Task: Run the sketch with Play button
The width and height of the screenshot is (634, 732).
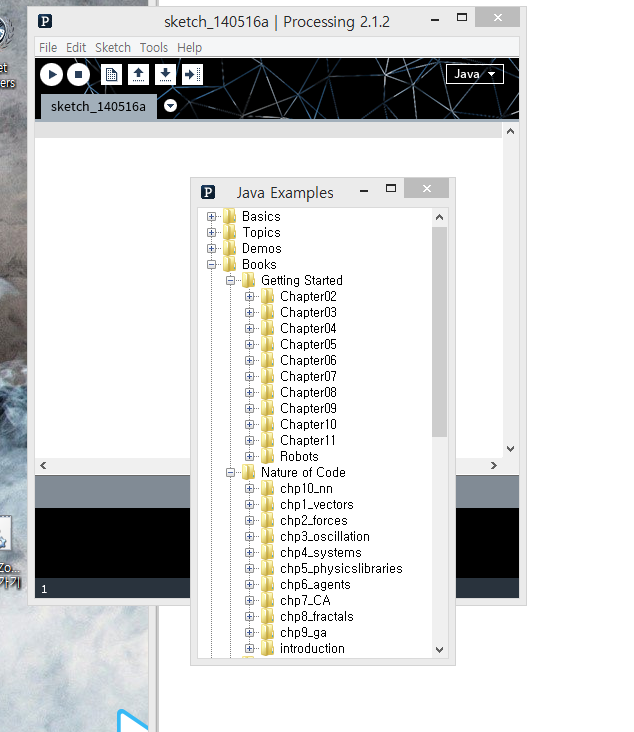Action: pos(51,75)
